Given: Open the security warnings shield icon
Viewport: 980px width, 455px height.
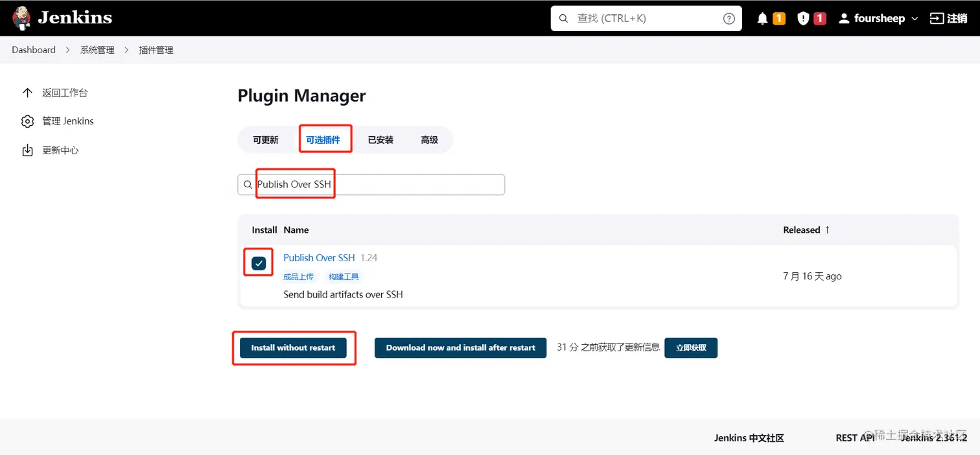Looking at the screenshot, I should pyautogui.click(x=803, y=19).
